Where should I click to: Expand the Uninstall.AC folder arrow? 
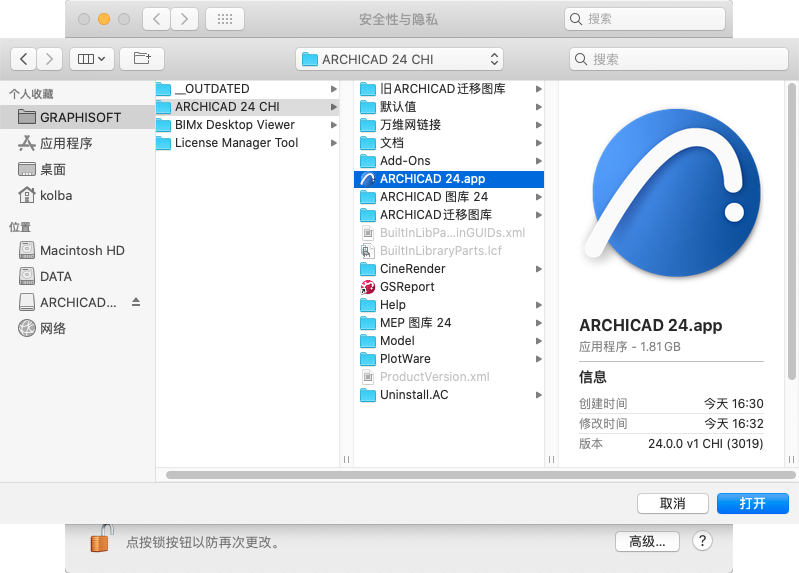(x=539, y=395)
